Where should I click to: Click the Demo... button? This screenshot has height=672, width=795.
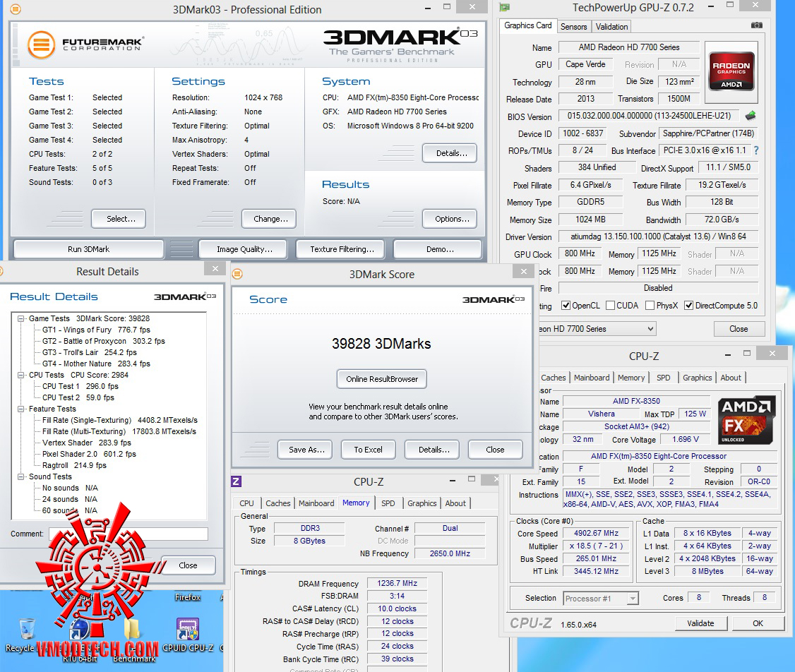[438, 249]
